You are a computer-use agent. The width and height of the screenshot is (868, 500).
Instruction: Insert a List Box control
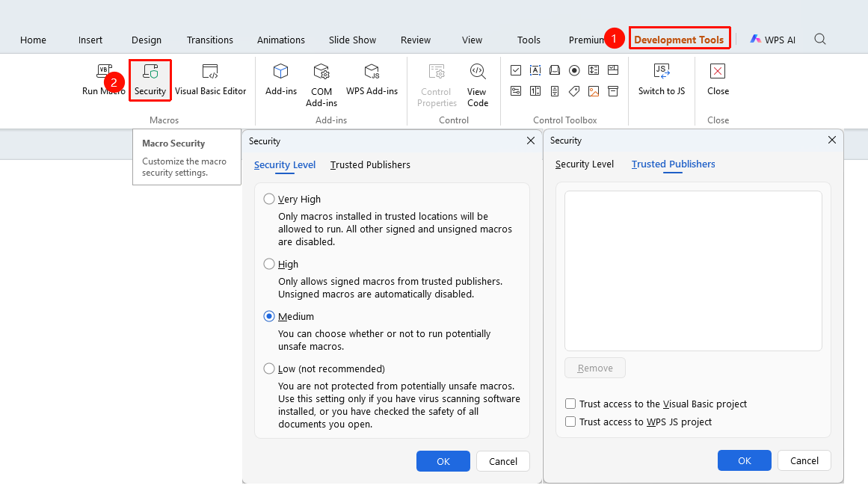(x=594, y=70)
